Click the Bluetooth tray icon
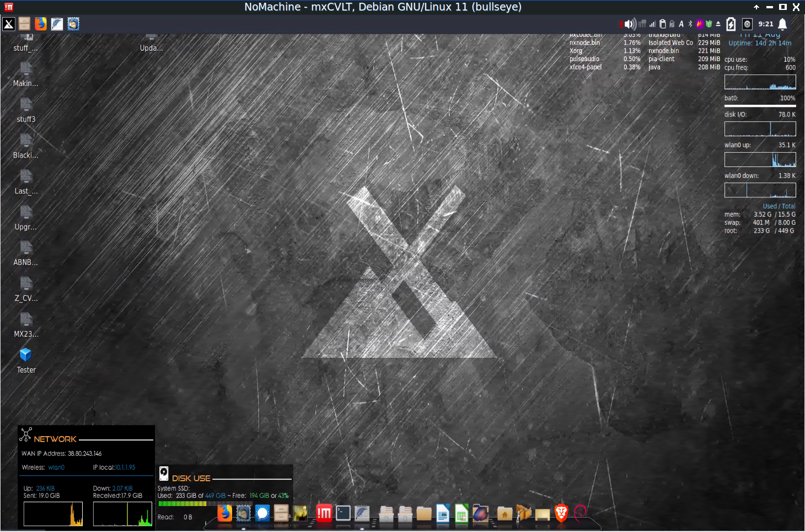 pyautogui.click(x=690, y=24)
